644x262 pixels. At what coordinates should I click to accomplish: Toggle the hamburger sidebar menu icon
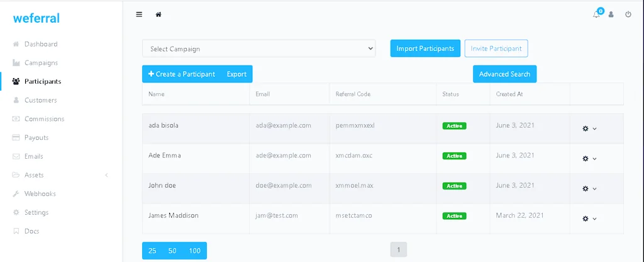point(139,14)
